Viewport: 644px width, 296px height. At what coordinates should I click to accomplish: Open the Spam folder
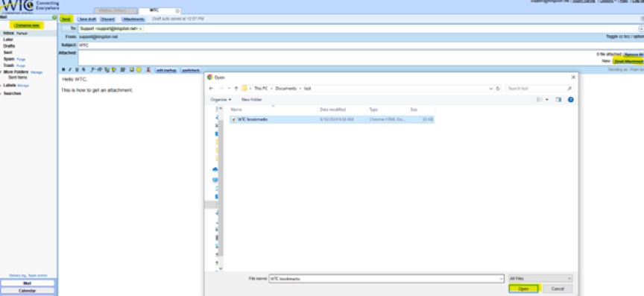[9, 59]
